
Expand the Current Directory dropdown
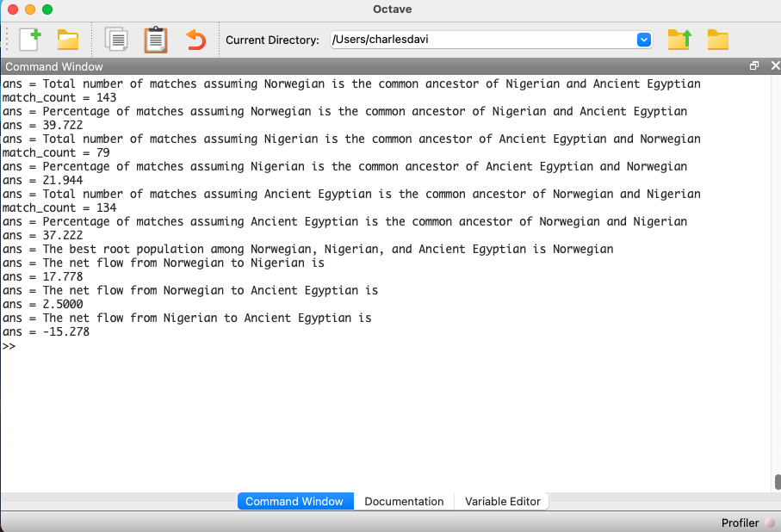643,40
